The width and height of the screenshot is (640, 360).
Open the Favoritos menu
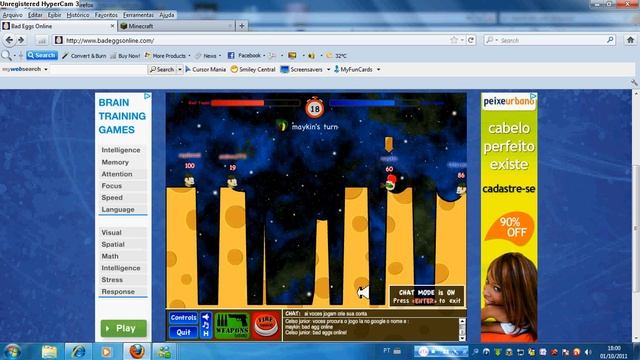tap(106, 15)
